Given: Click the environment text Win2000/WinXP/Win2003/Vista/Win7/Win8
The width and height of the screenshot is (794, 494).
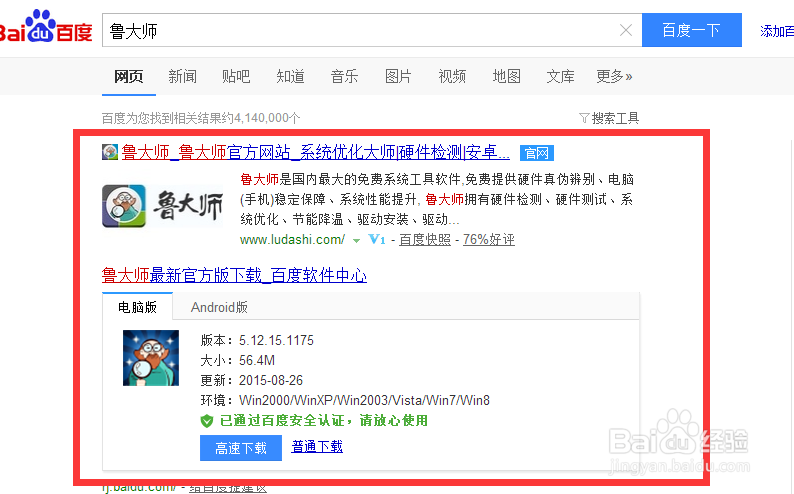Looking at the screenshot, I should (x=365, y=400).
